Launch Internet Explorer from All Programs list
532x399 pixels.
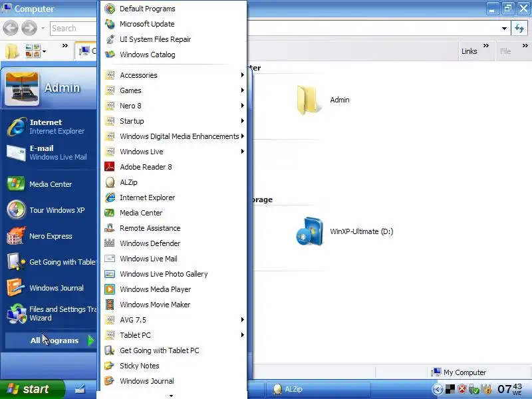point(174,198)
